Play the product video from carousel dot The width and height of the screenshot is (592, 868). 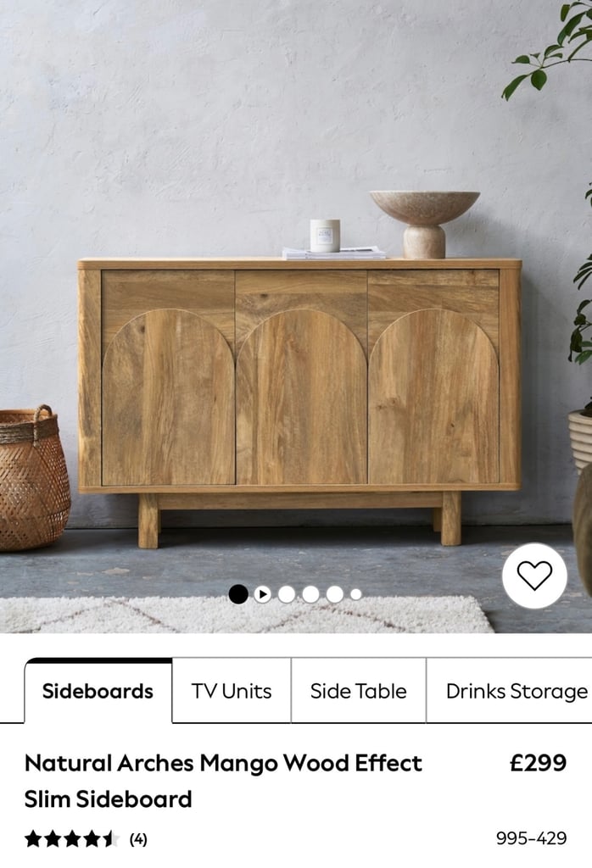coord(262,594)
